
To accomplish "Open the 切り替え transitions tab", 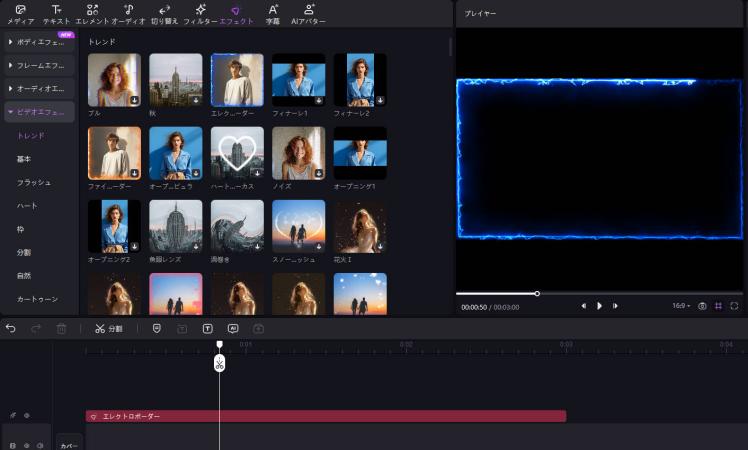I will pyautogui.click(x=164, y=14).
